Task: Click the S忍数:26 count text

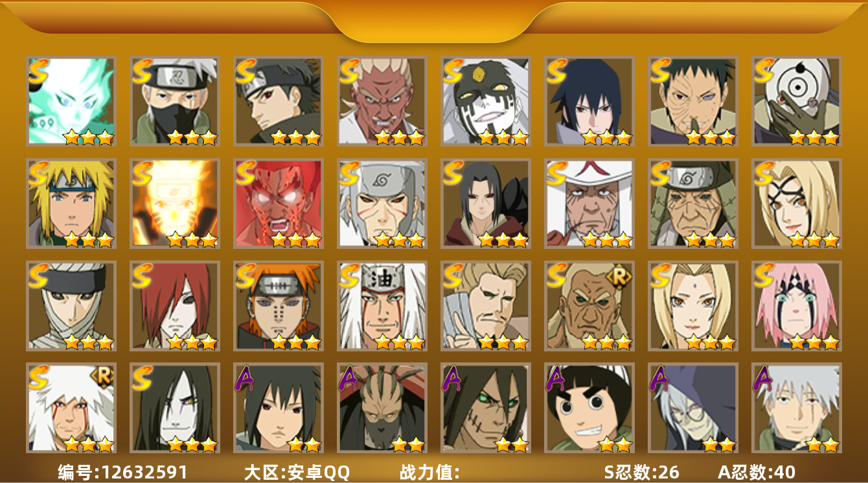Action: [x=641, y=472]
